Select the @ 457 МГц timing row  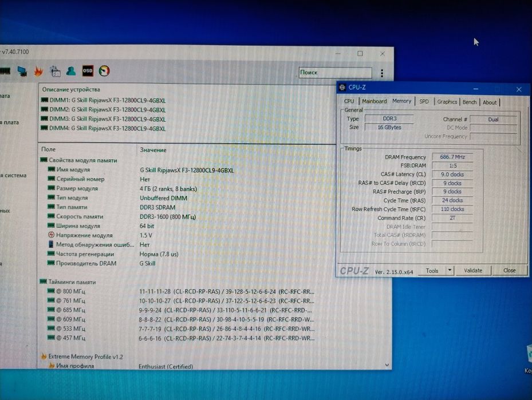pyautogui.click(x=180, y=338)
